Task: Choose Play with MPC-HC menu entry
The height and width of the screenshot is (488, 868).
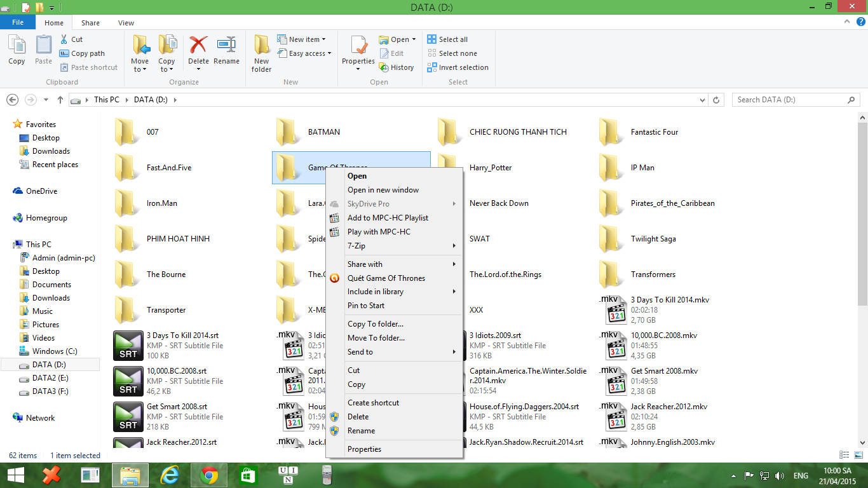Action: 394,232
